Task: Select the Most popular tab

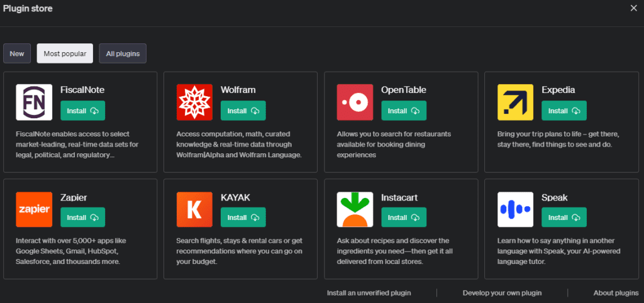Action: (x=65, y=53)
